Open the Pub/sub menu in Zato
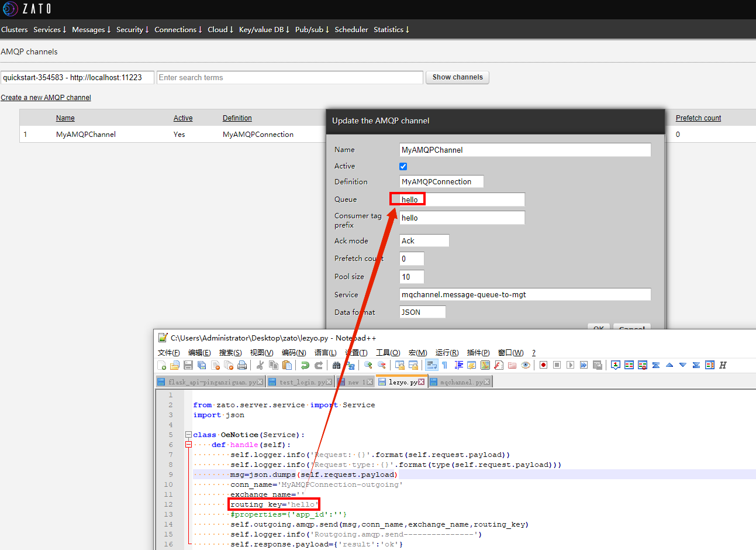 (x=312, y=29)
